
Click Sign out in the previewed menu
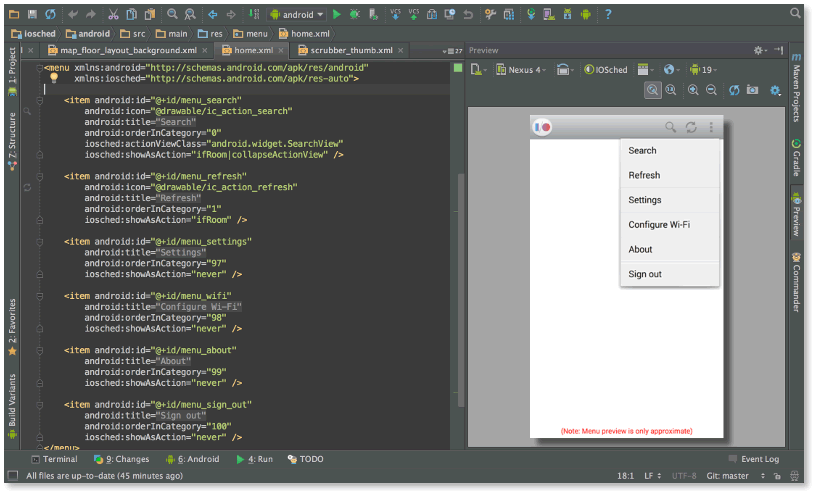pyautogui.click(x=670, y=274)
